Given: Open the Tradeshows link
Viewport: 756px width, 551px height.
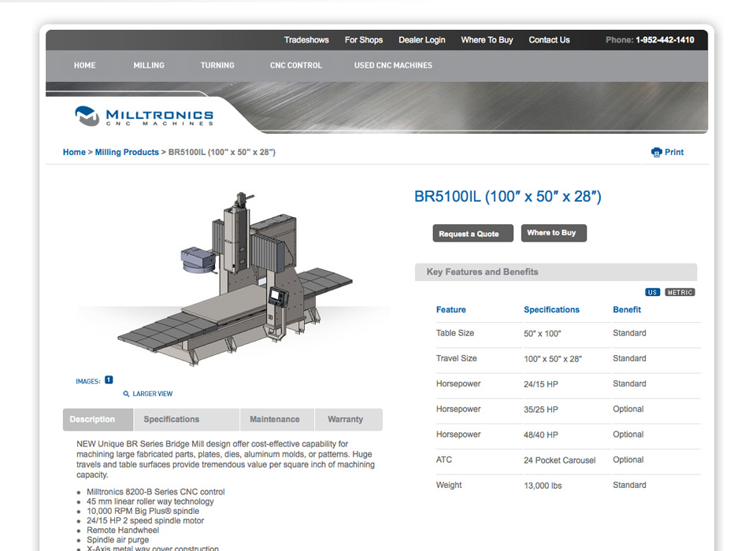Looking at the screenshot, I should (306, 40).
